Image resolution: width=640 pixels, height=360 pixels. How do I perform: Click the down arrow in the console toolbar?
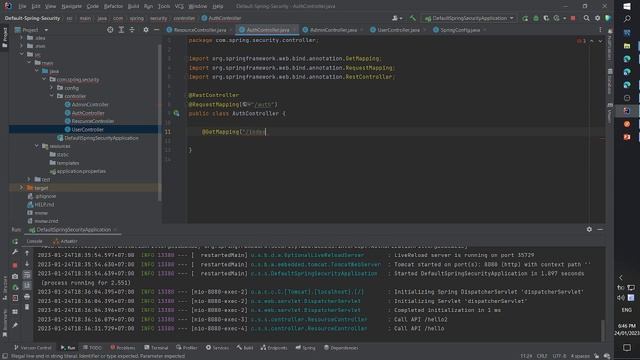coord(27,264)
